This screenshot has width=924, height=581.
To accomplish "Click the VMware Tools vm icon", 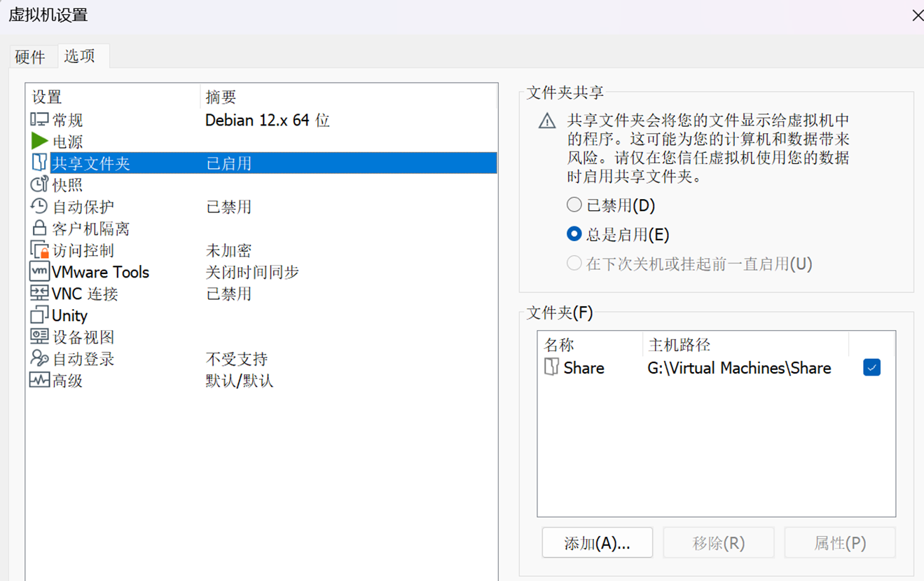I will click(x=39, y=272).
